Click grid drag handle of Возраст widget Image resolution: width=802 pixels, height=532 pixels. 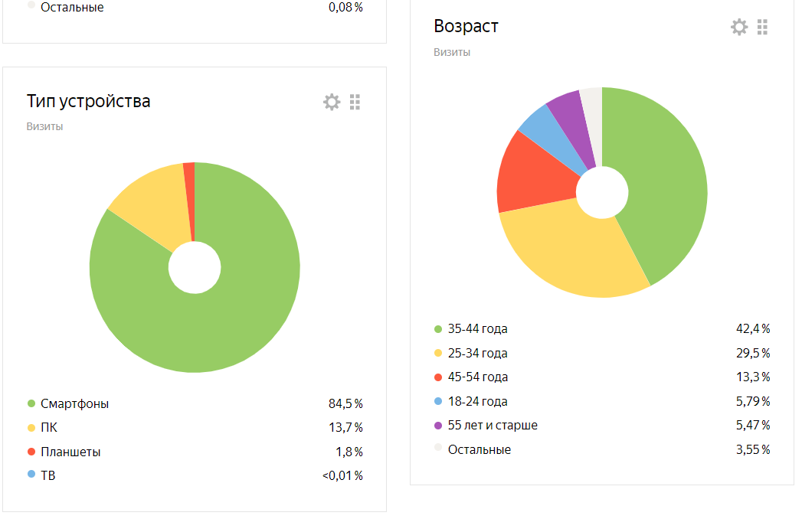coord(763,27)
